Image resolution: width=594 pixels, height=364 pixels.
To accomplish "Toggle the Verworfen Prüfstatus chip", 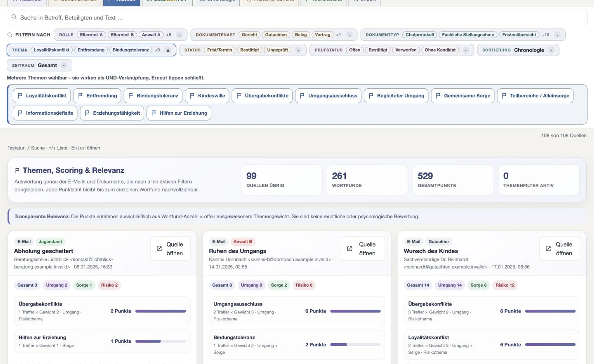I will 406,50.
